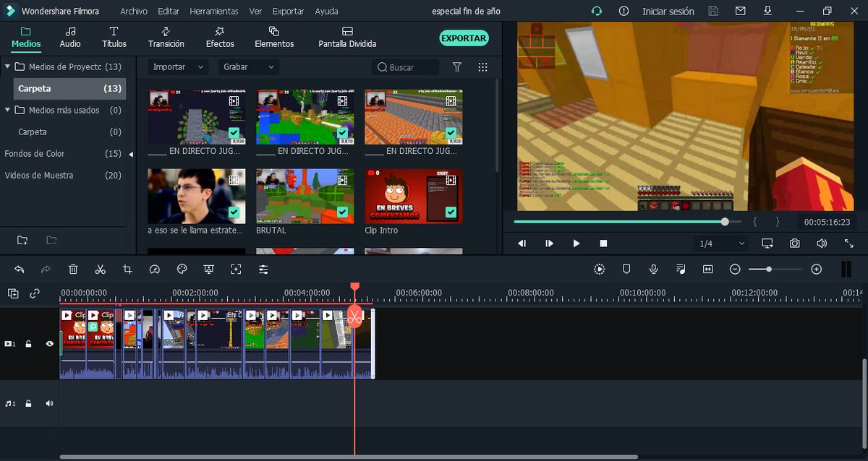868x461 pixels.
Task: Select the Clip Intro thumbnail
Action: 414,196
